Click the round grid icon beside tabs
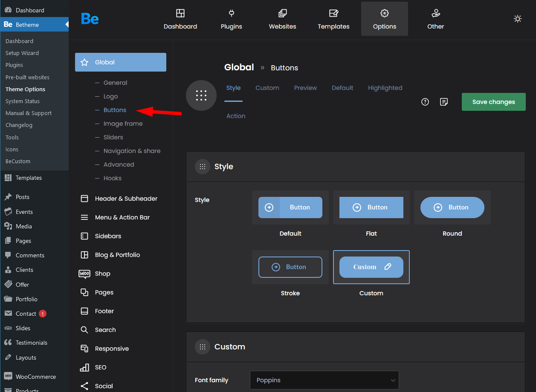 click(x=201, y=95)
